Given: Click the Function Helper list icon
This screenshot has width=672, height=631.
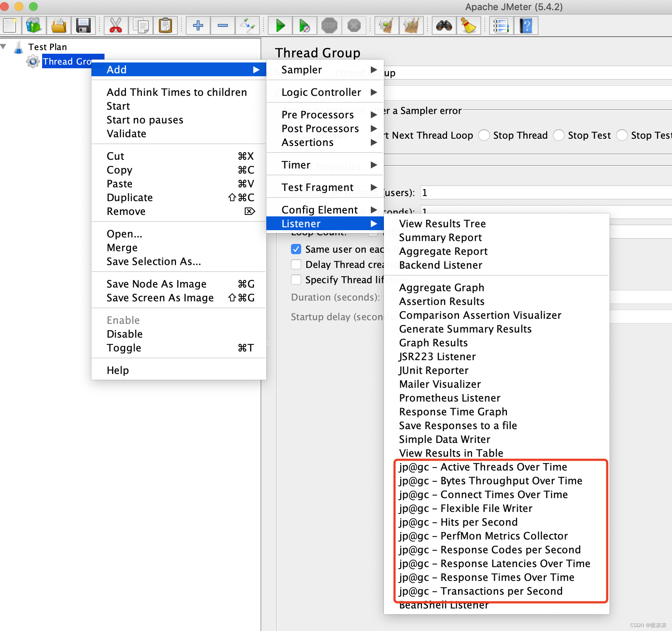Looking at the screenshot, I should [x=501, y=26].
